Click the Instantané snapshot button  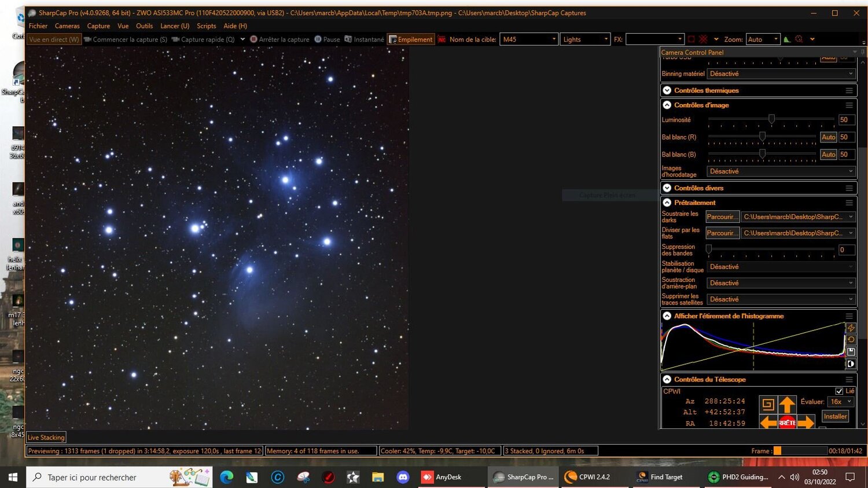pos(364,39)
